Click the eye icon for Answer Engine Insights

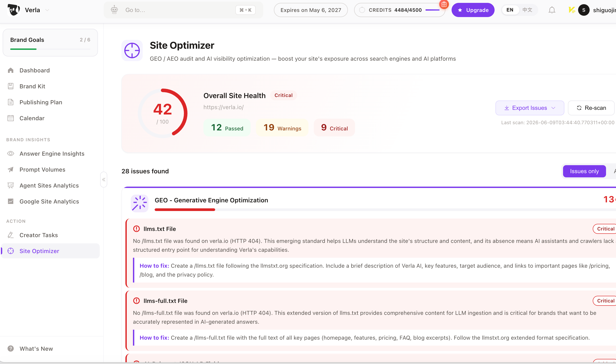[11, 153]
